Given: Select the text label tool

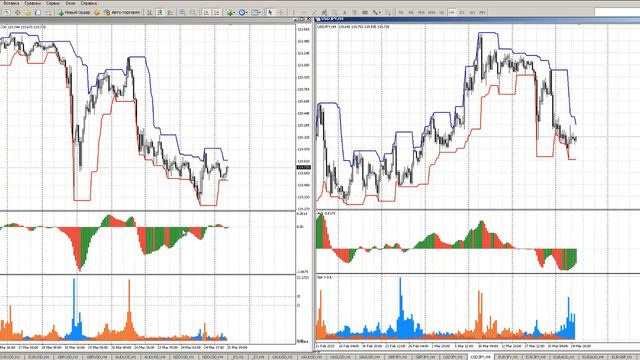Looking at the screenshot, I should click(x=354, y=13).
